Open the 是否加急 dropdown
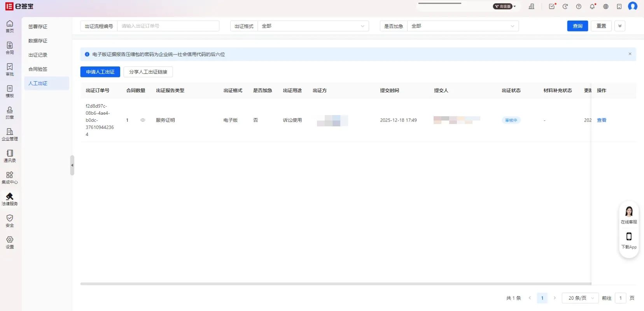 tap(463, 26)
